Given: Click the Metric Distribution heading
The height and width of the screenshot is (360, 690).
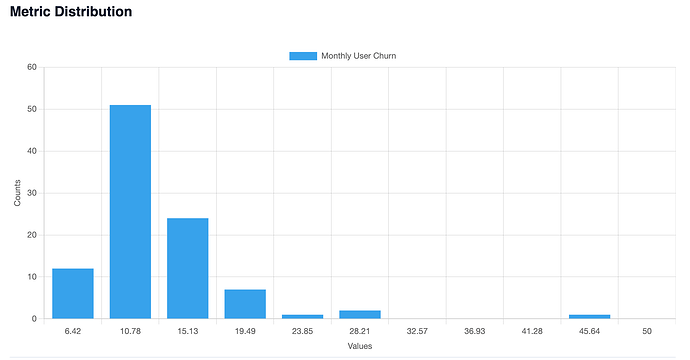Looking at the screenshot, I should click(x=71, y=11).
